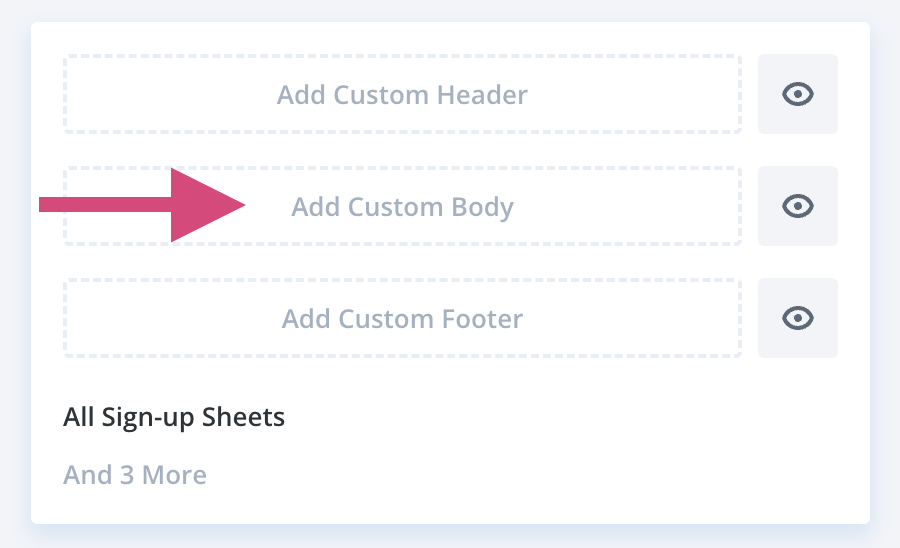Viewport: 900px width, 548px height.
Task: Open the All Sign-up Sheets template title
Action: click(174, 417)
